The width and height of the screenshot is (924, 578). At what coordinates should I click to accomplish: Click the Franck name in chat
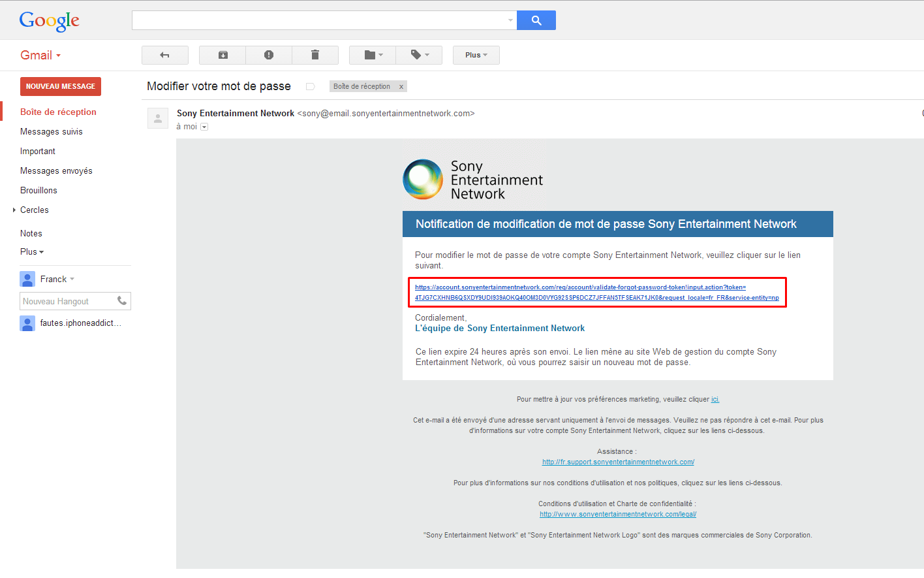pos(54,279)
